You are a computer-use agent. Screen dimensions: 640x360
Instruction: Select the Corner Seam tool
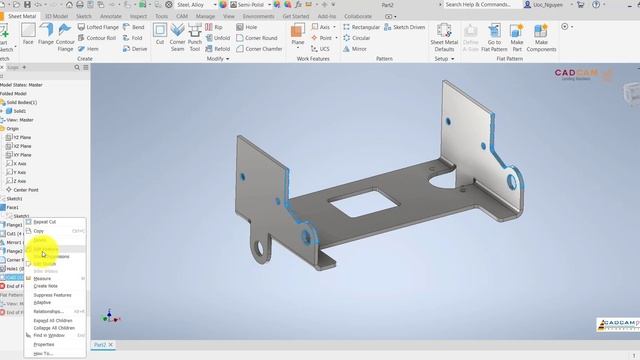[177, 37]
